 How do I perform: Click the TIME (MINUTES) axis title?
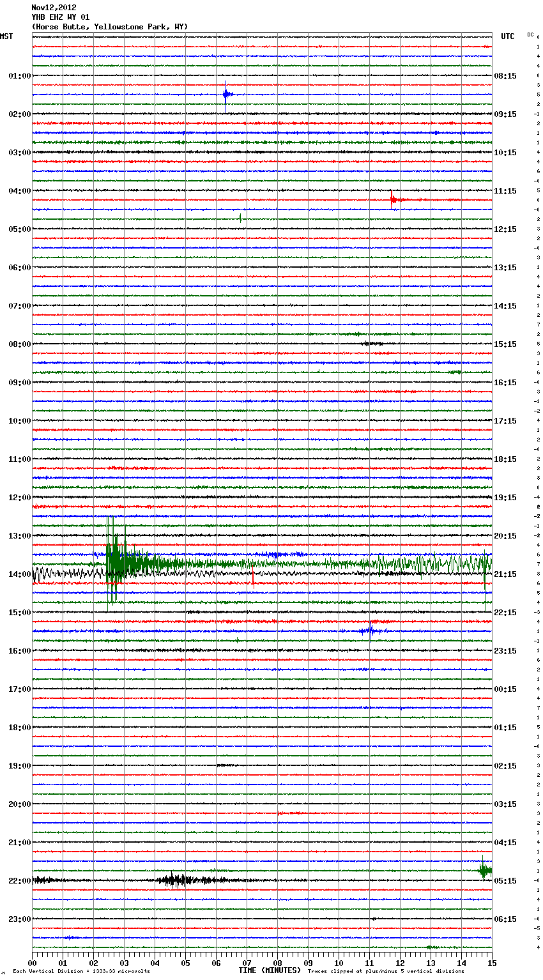click(270, 970)
